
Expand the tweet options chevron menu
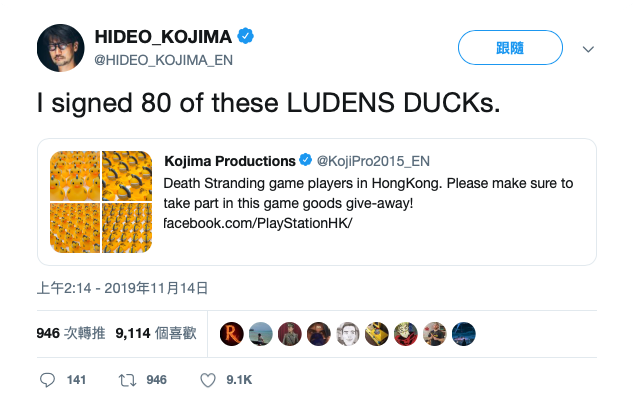tap(588, 48)
